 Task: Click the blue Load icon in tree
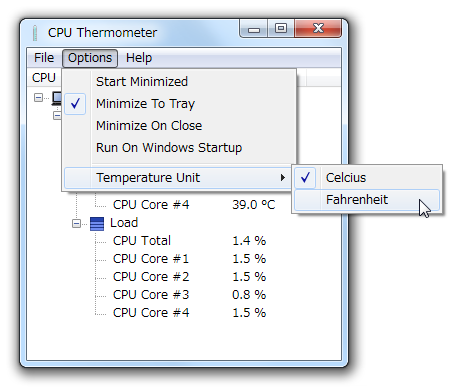coord(97,224)
